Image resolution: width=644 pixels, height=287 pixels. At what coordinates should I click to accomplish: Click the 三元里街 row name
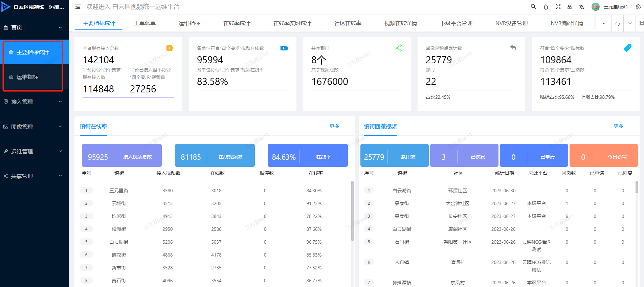tap(119, 191)
